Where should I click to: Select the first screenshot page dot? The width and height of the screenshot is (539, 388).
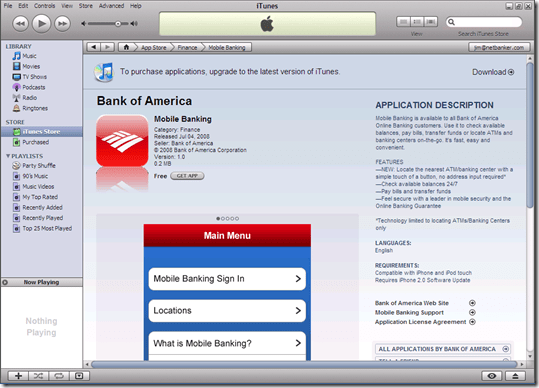pos(218,219)
